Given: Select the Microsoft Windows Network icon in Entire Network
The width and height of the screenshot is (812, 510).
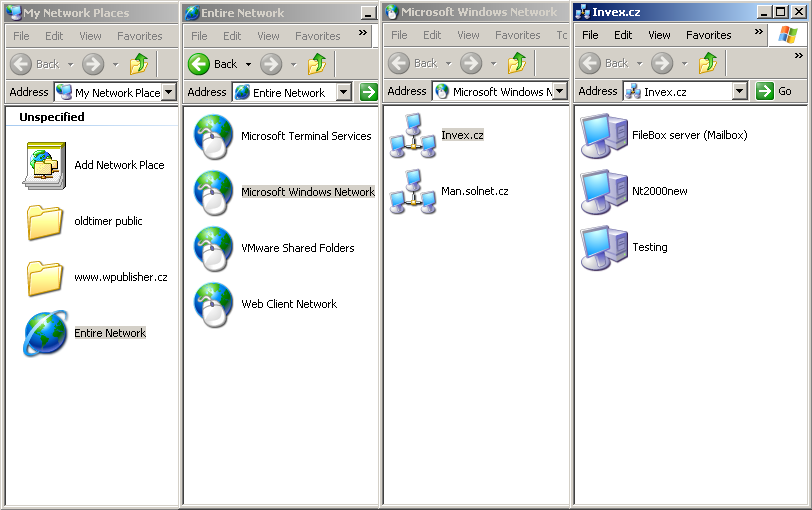Looking at the screenshot, I should [213, 193].
